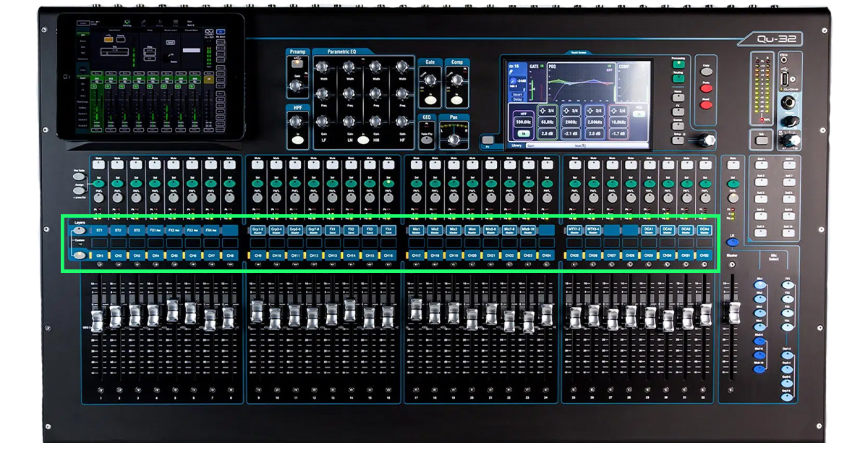868x456 pixels.
Task: Select Mix9-10 in Mix Select
Action: (759, 369)
